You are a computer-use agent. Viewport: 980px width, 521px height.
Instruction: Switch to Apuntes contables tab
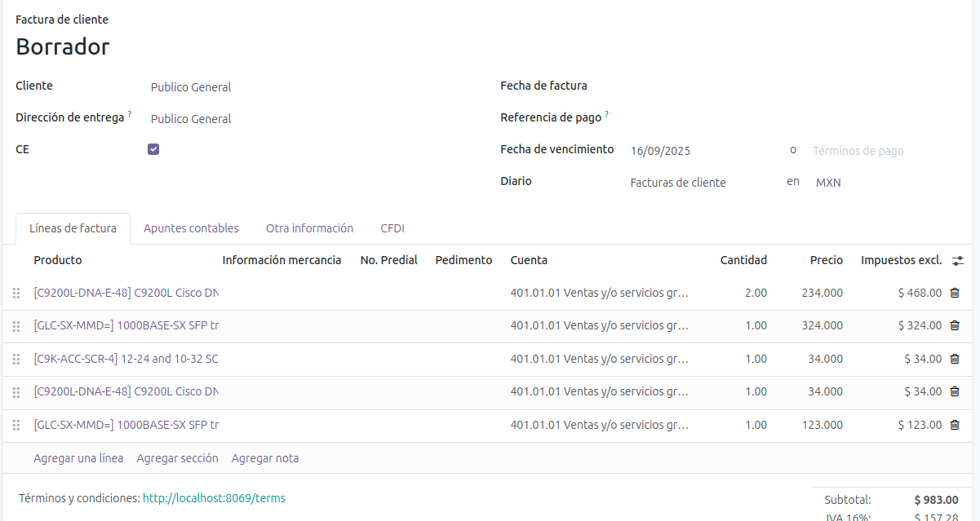[191, 228]
